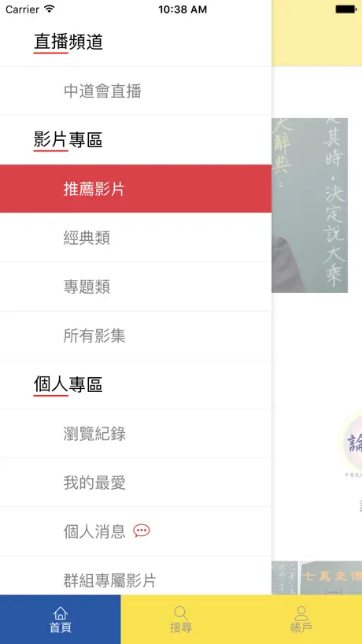Open 群組專屬影片 group videos
The width and height of the screenshot is (362, 644).
135,576
